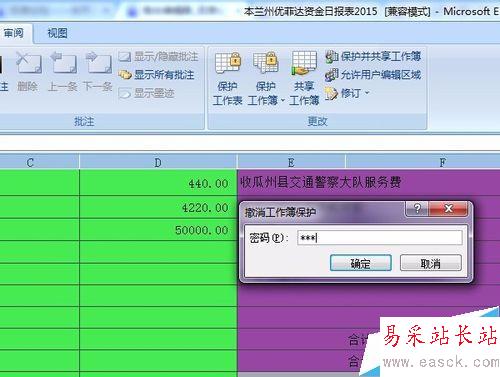
Task: Open the 审阅 ribbon tab
Action: point(15,33)
